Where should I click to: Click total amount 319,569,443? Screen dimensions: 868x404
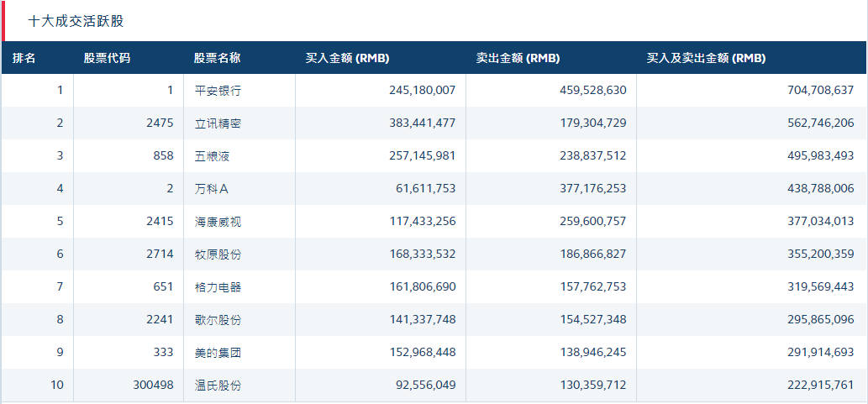click(x=820, y=286)
